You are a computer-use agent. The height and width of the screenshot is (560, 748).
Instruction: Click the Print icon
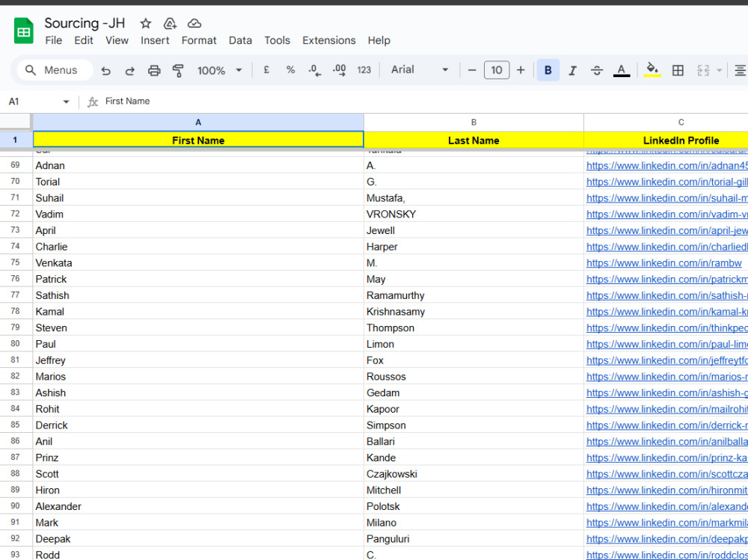[154, 70]
